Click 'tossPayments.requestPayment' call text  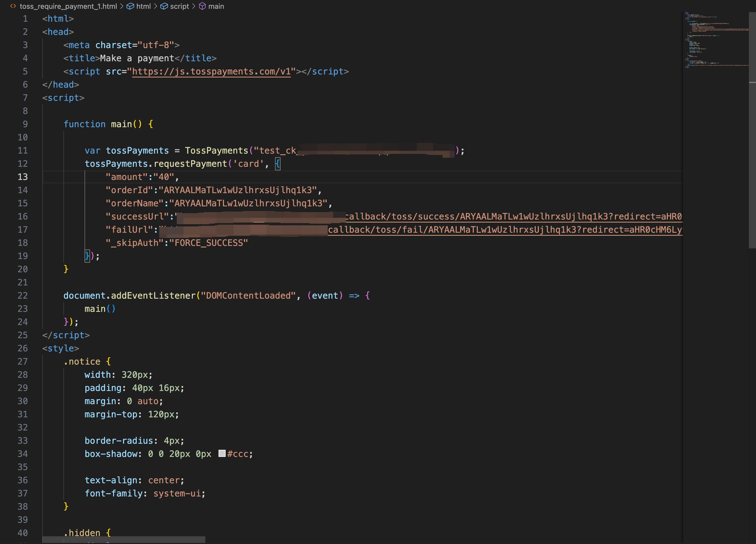[x=156, y=164]
